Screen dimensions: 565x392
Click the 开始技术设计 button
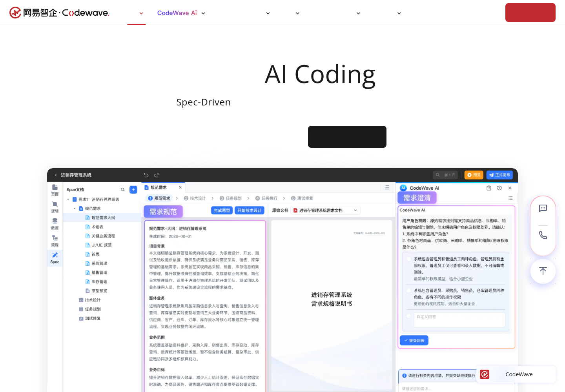point(250,211)
